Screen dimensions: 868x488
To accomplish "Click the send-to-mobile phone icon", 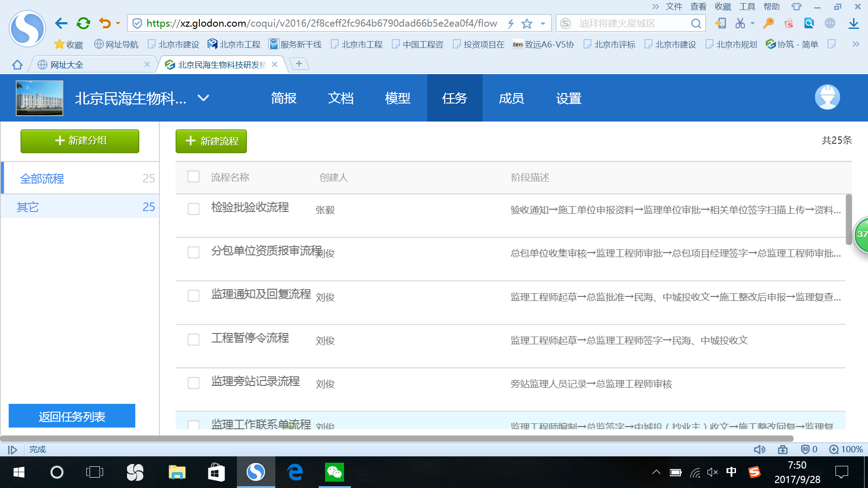I will tap(721, 23).
